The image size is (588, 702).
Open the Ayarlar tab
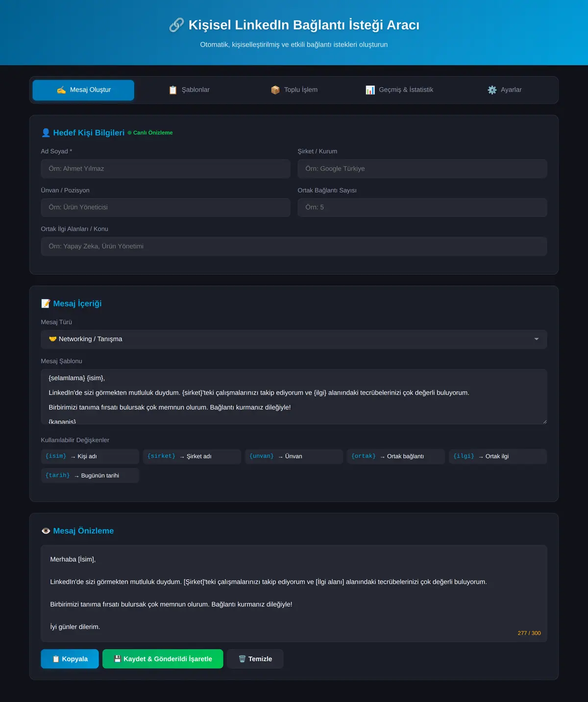(505, 90)
